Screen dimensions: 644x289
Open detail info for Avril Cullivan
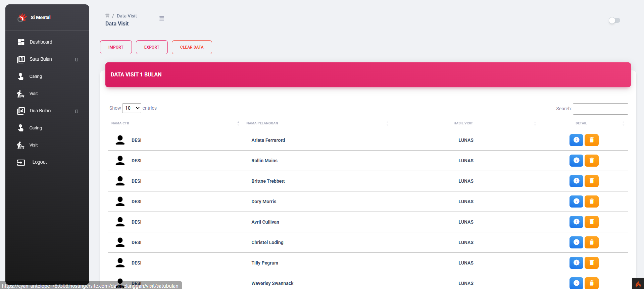click(x=576, y=222)
